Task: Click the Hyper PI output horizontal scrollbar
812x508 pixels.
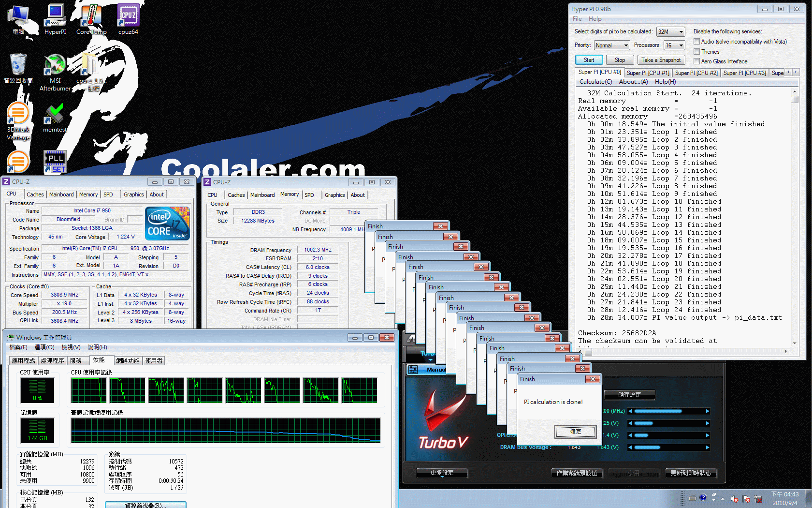Action: 684,352
